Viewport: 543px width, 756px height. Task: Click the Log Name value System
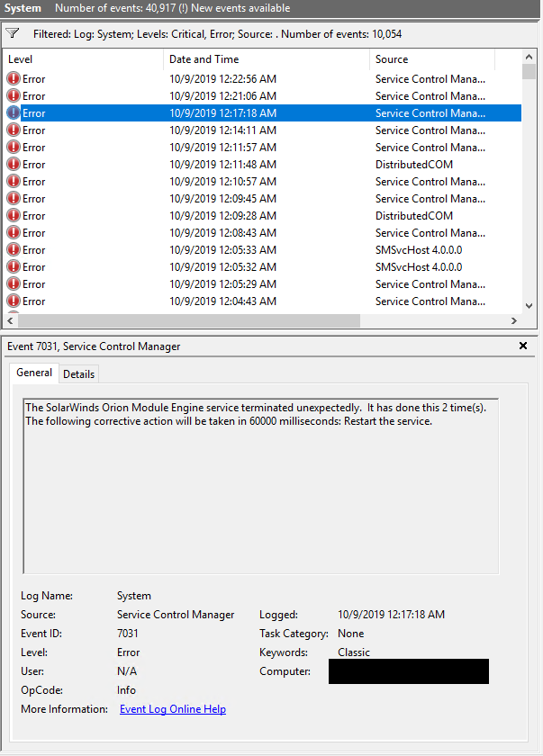tap(133, 596)
